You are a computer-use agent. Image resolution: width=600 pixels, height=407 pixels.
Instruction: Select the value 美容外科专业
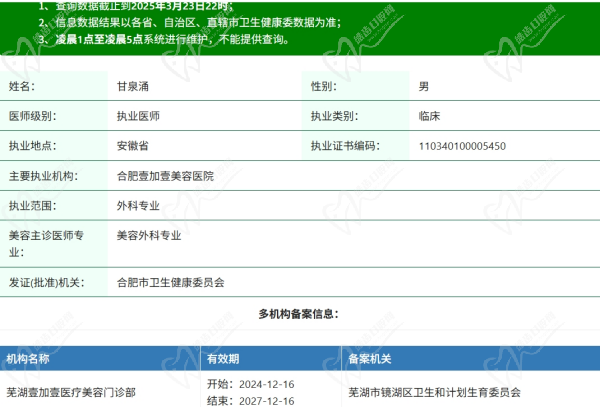[x=149, y=236]
